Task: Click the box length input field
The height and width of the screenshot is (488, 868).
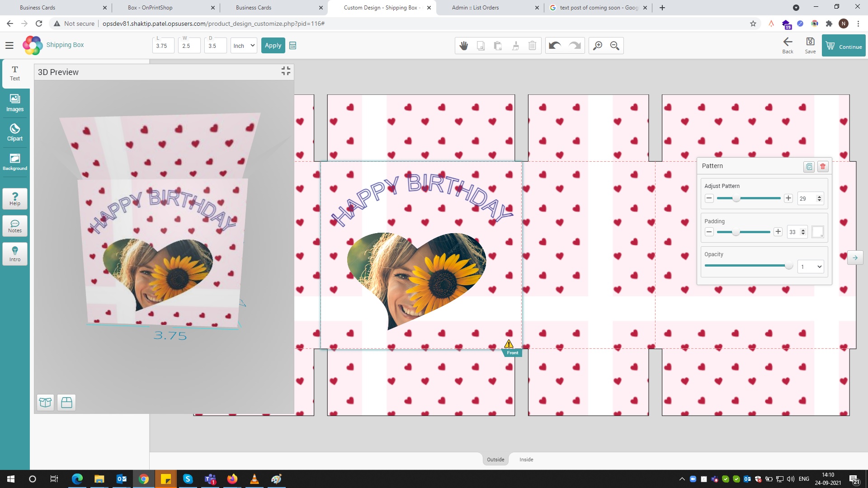Action: coord(163,46)
